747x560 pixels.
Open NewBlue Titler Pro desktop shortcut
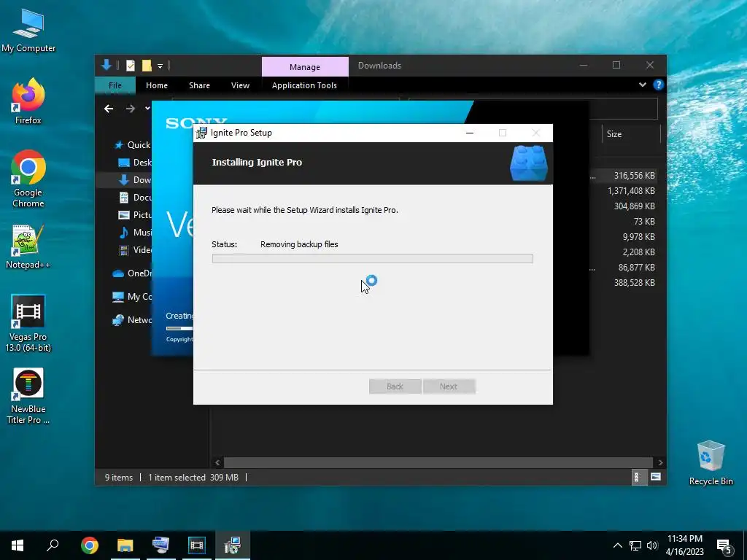(28, 396)
